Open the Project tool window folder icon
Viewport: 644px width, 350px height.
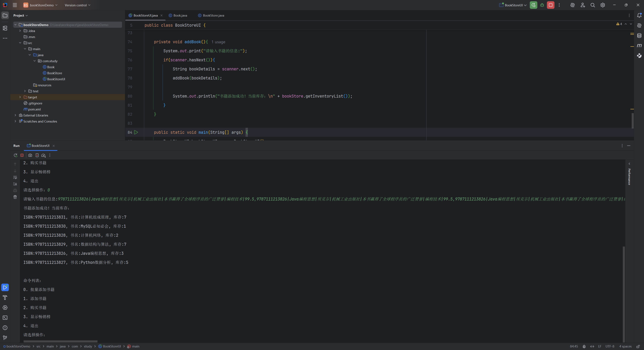pyautogui.click(x=5, y=15)
